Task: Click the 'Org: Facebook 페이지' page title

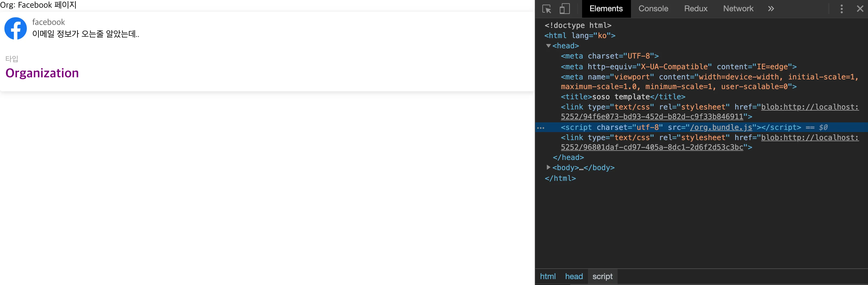Action: tap(38, 5)
